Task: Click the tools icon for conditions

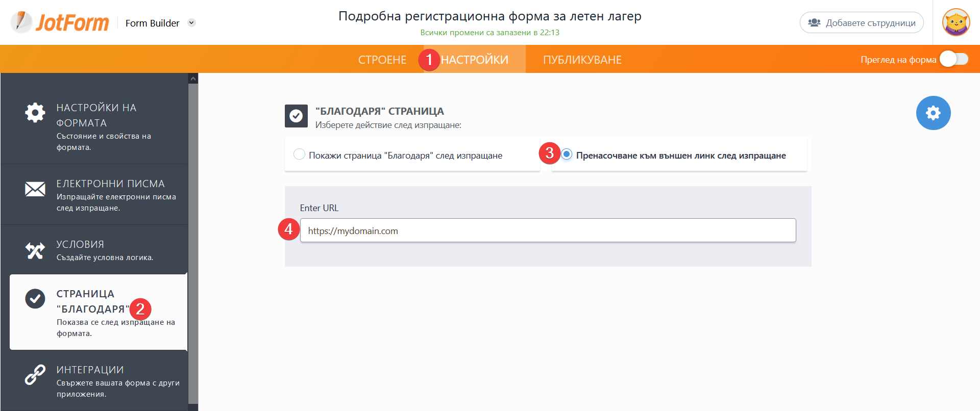Action: [x=35, y=250]
